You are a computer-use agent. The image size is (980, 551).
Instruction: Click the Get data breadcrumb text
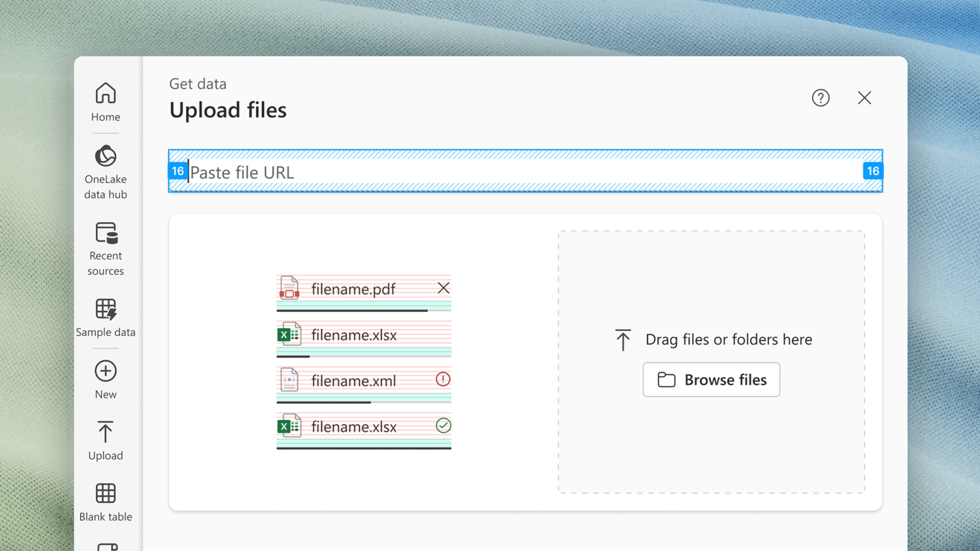[198, 84]
